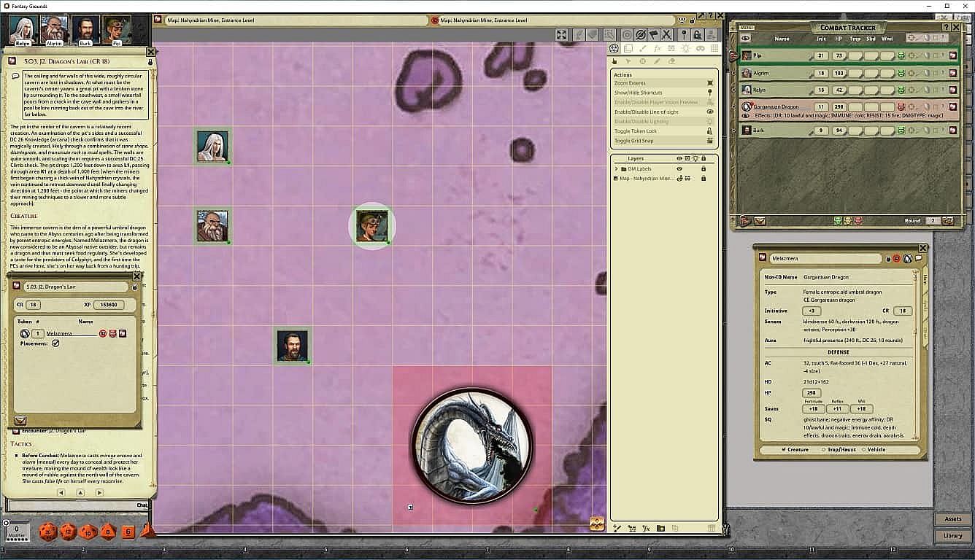This screenshot has height=560, width=975.
Task: Toggle dragon's effects visibility eye in tracker
Action: pos(747,115)
